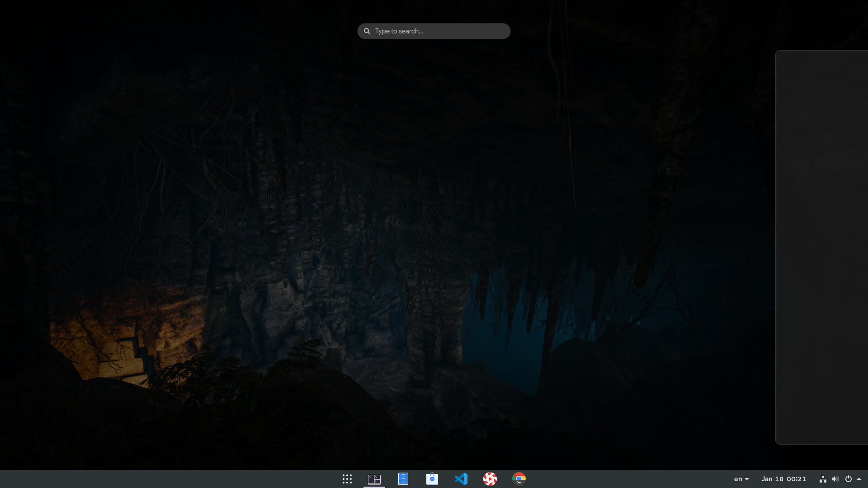Open the Jan 18 00:21 clock menu
The image size is (868, 488).
[x=783, y=479]
